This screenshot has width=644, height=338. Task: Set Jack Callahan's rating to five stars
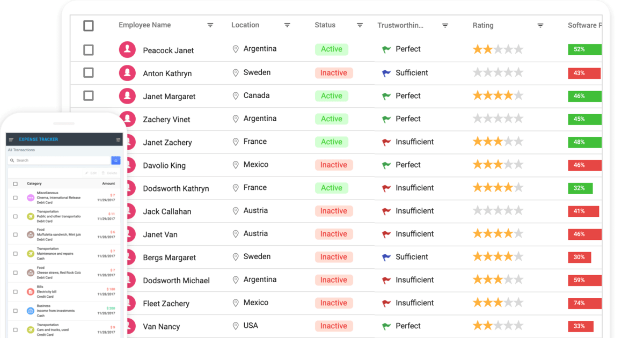(x=518, y=211)
